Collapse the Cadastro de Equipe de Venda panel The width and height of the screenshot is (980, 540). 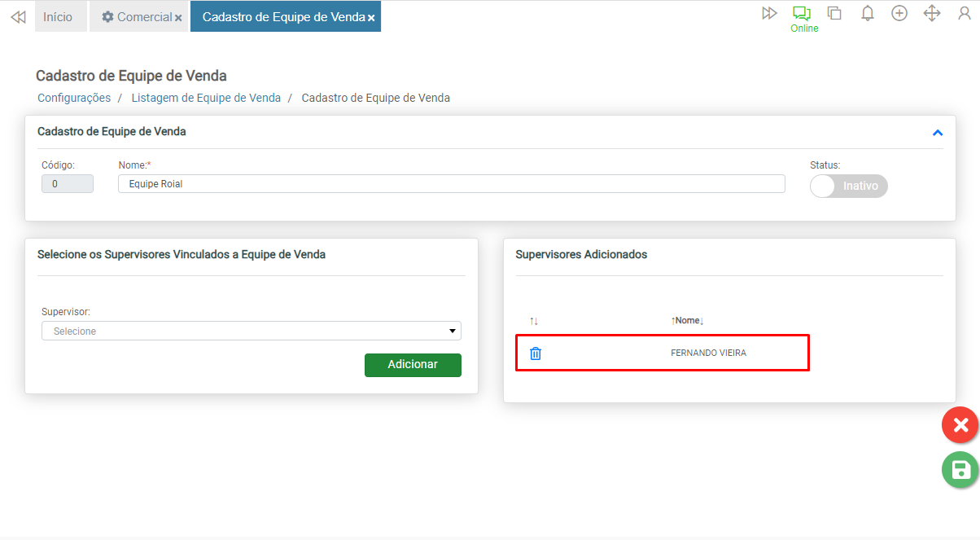click(x=938, y=133)
